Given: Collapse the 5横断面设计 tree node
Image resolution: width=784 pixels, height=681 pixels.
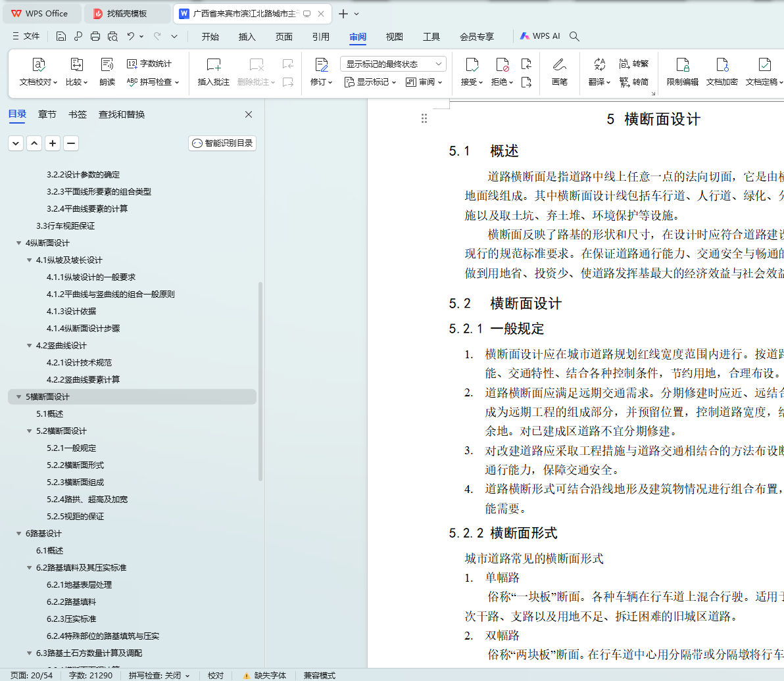Looking at the screenshot, I should click(x=19, y=397).
